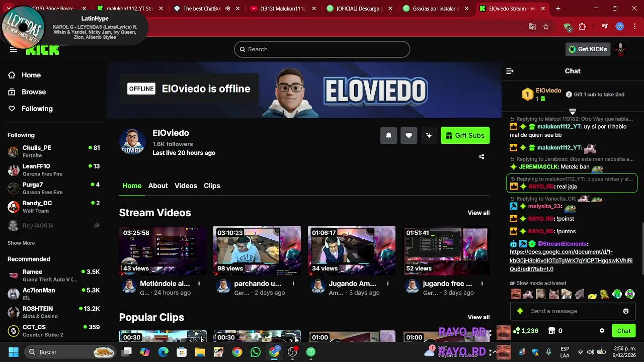Click the translate page icon in address bar
This screenshot has width=644, height=362.
[x=532, y=27]
